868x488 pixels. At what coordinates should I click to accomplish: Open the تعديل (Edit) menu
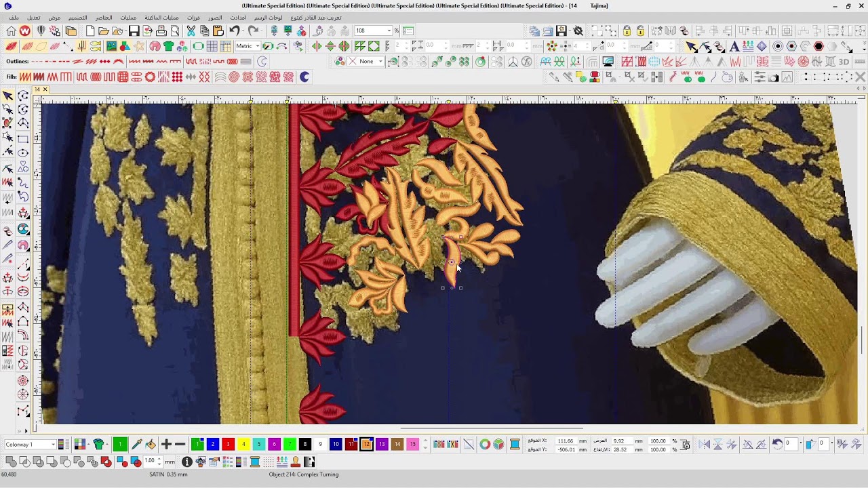(x=33, y=18)
